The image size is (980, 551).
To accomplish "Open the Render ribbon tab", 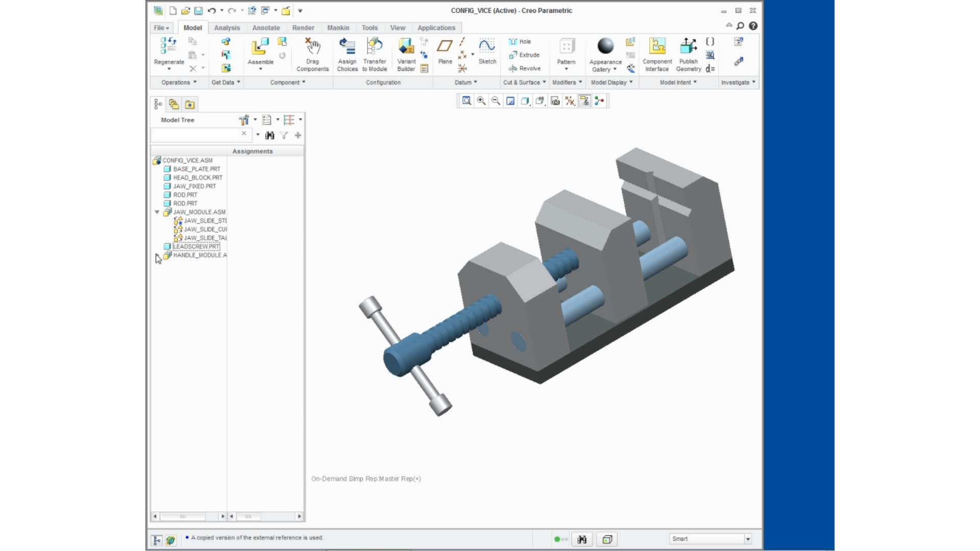I will 303,28.
